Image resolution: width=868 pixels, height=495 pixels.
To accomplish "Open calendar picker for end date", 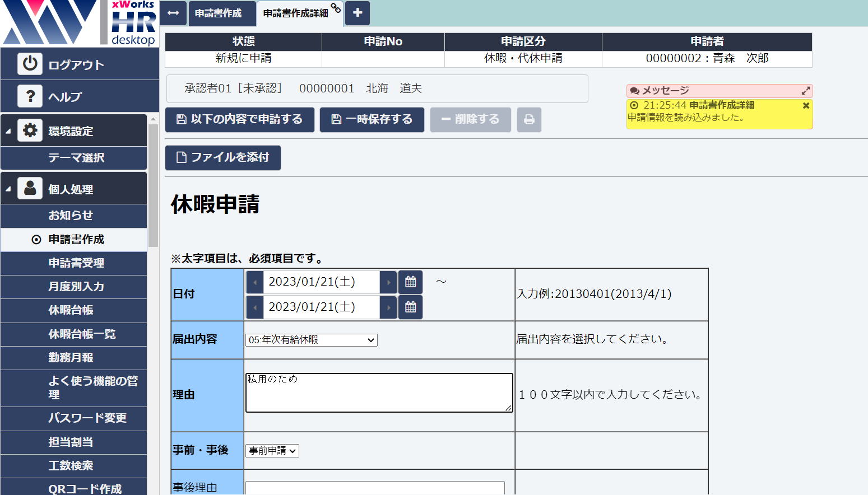I will click(410, 307).
